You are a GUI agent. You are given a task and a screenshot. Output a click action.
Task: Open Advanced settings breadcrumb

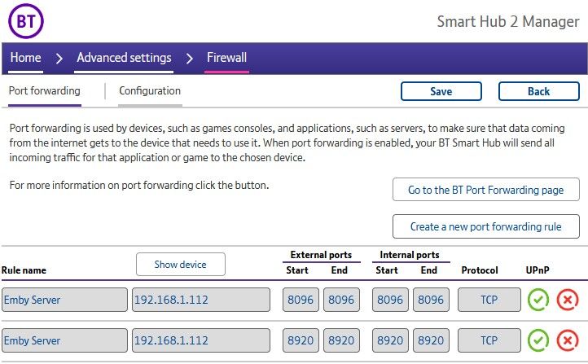coord(124,58)
